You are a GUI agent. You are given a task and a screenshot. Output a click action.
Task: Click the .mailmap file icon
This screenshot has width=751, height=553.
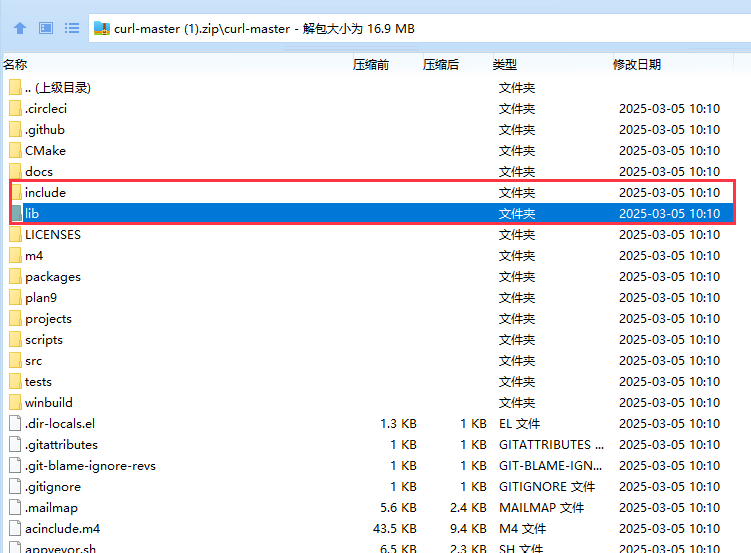(x=15, y=508)
